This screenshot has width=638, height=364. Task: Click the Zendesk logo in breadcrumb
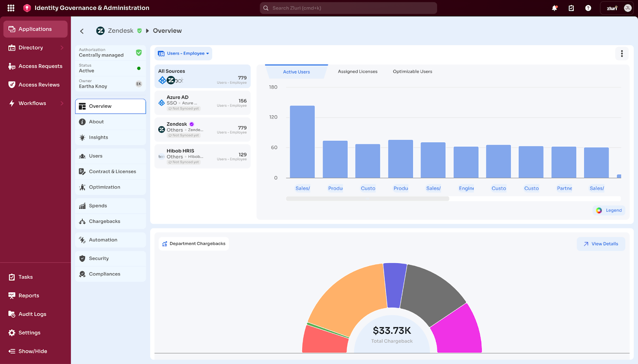[x=100, y=31]
